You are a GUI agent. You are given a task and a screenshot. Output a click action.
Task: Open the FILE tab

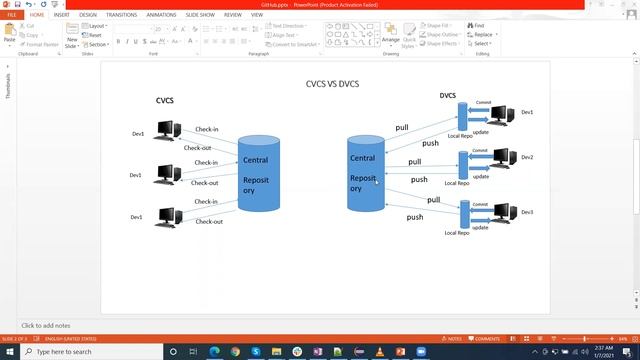tap(12, 15)
